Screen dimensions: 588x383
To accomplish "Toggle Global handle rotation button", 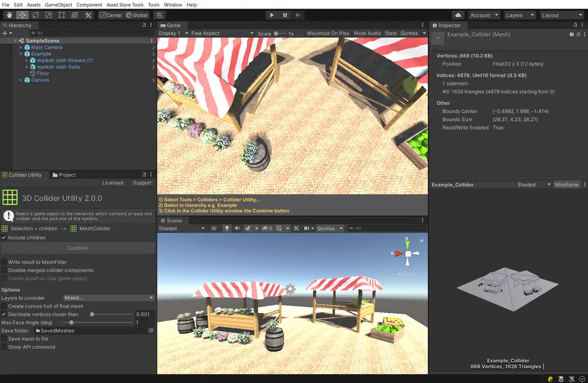I will (x=137, y=15).
